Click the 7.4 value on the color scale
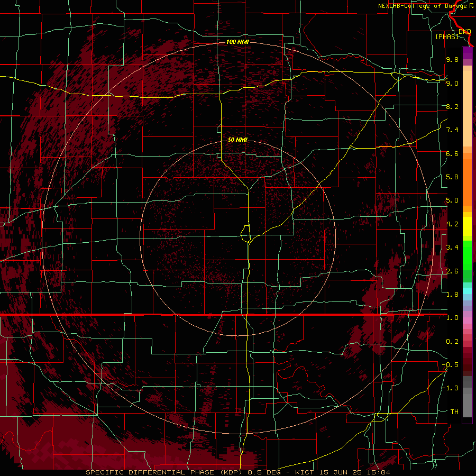Viewport: 476px width, 476px height. point(452,130)
